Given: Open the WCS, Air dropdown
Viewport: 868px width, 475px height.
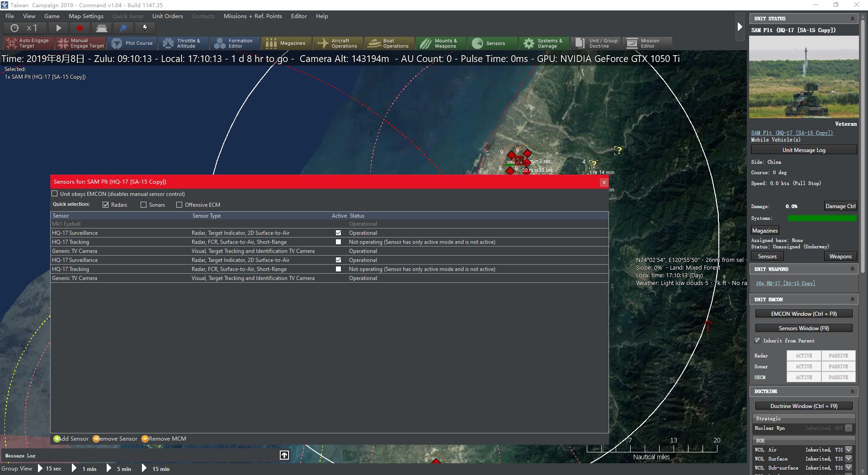Looking at the screenshot, I should (x=849, y=450).
